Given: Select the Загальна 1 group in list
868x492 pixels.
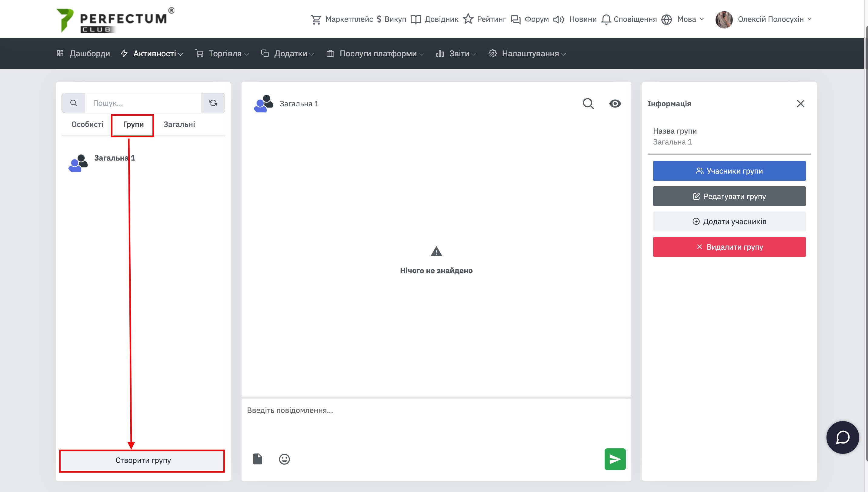Looking at the screenshot, I should coord(114,158).
